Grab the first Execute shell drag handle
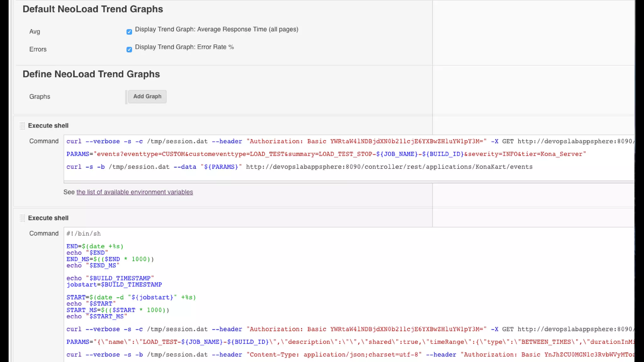This screenshot has width=644, height=362. [x=22, y=126]
